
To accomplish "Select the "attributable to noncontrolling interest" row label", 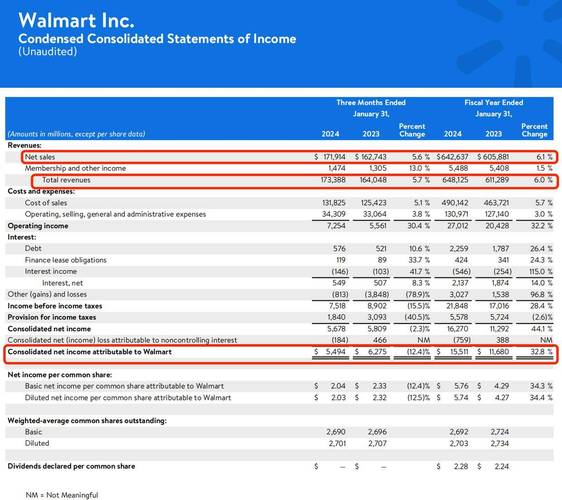I will point(122,340).
